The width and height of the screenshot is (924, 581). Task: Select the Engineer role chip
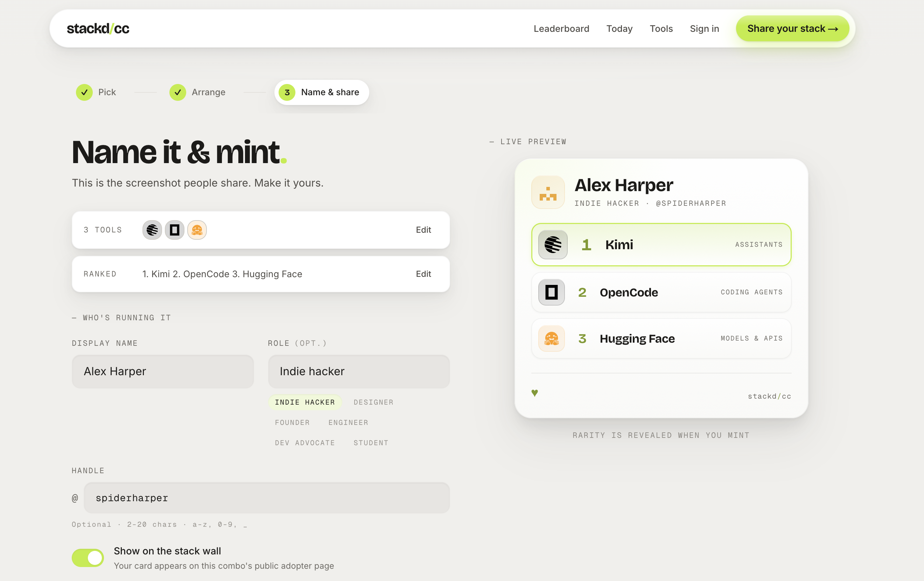(348, 422)
